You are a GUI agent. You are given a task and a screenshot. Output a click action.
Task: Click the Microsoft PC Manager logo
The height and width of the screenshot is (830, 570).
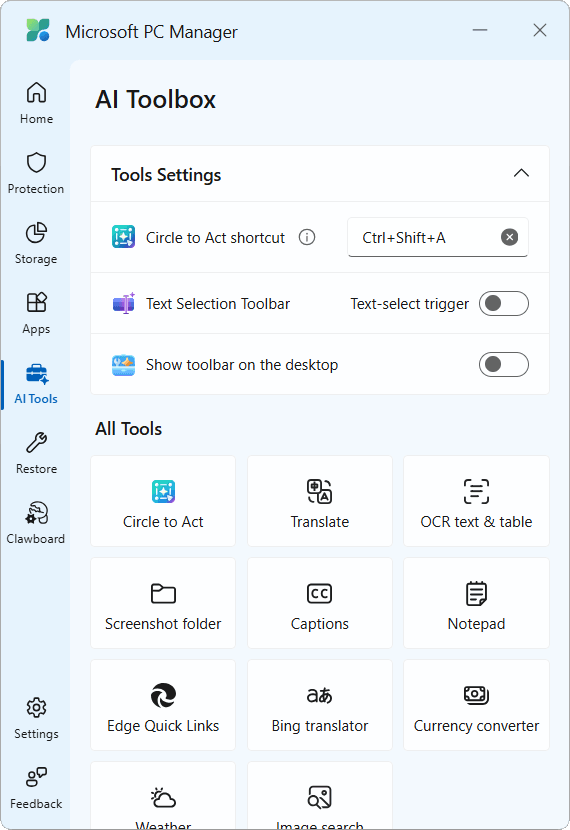click(x=38, y=31)
